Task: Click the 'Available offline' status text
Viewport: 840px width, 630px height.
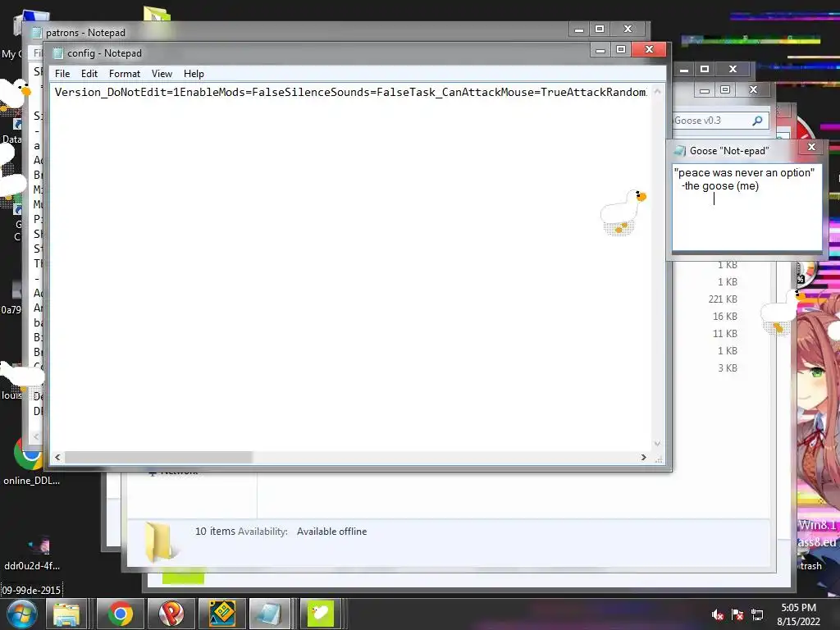Action: [331, 532]
